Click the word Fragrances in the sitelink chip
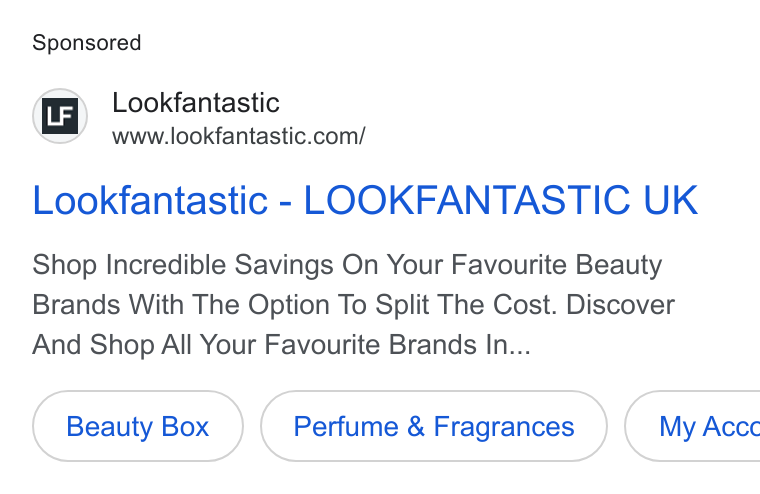Viewport: 760px width, 494px height. pos(504,427)
